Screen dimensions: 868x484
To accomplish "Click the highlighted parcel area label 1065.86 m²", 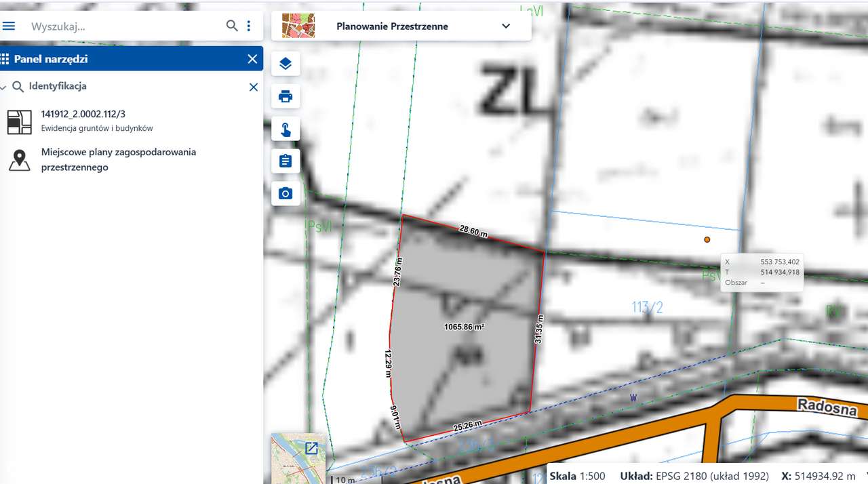I will (464, 327).
